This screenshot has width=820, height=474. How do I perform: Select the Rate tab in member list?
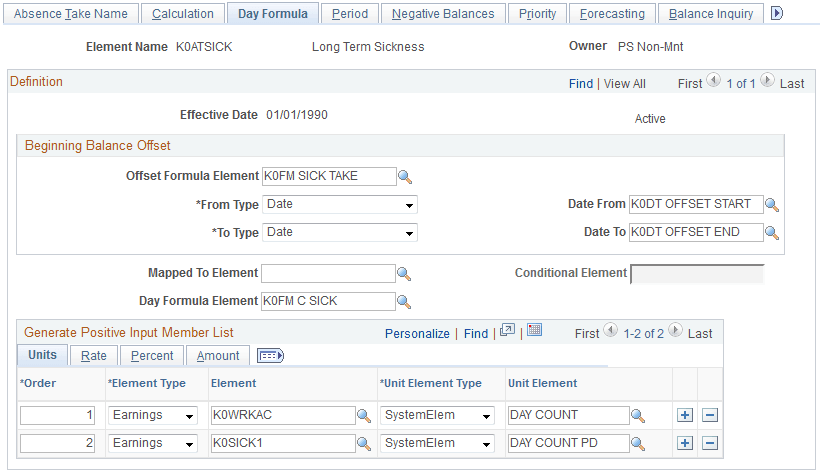(94, 355)
